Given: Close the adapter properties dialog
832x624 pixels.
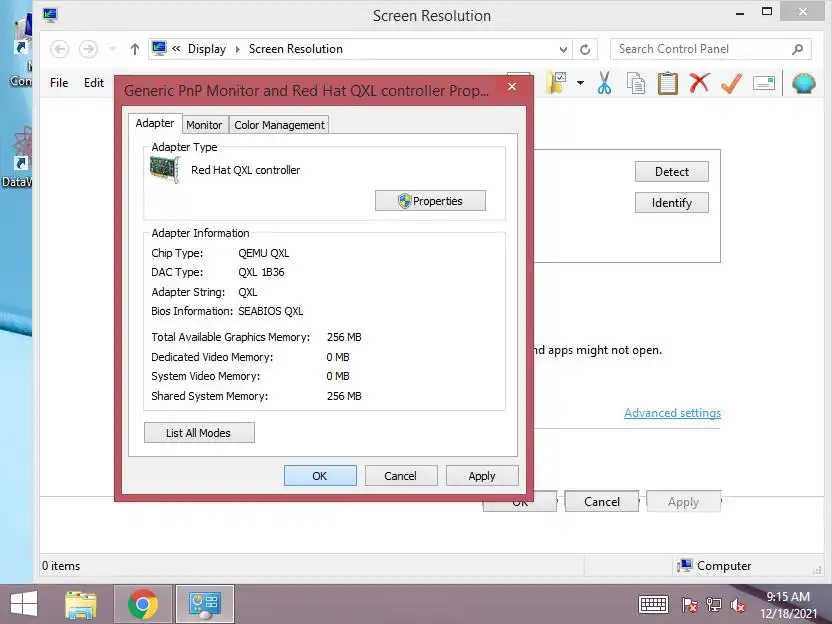Looking at the screenshot, I should (512, 86).
